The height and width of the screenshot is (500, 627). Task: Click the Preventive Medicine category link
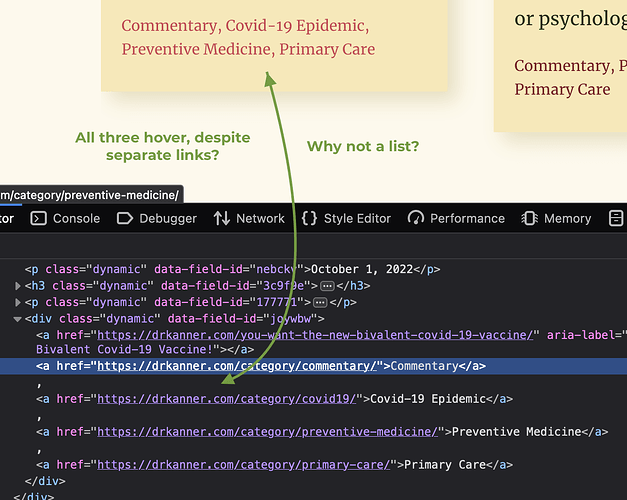pos(196,49)
